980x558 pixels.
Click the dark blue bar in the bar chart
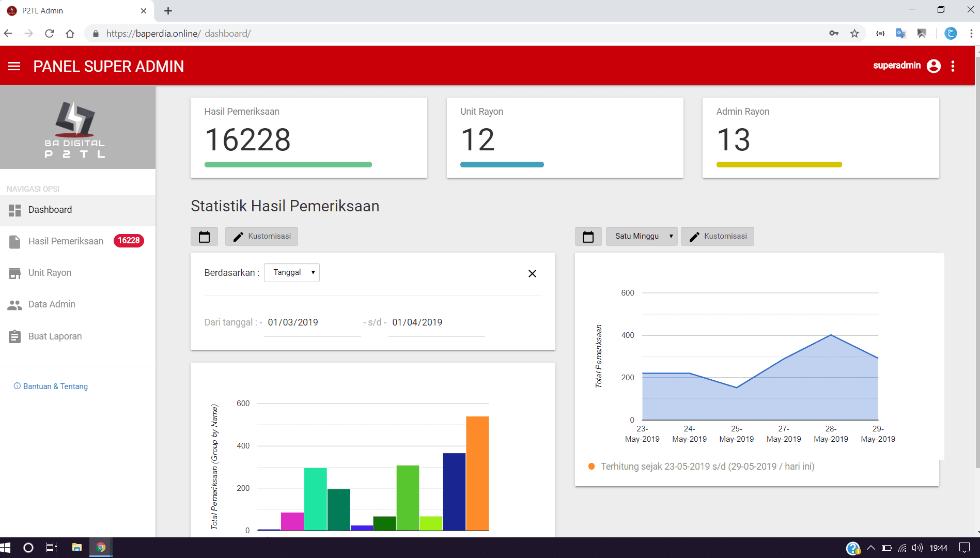coord(454,492)
